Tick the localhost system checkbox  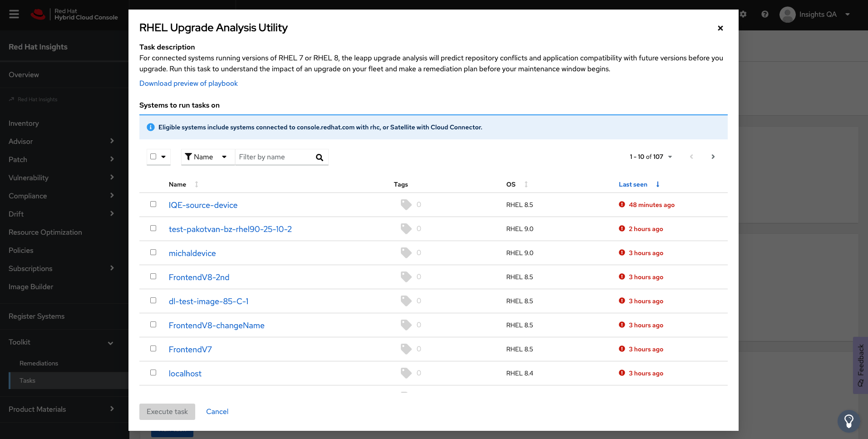click(153, 373)
